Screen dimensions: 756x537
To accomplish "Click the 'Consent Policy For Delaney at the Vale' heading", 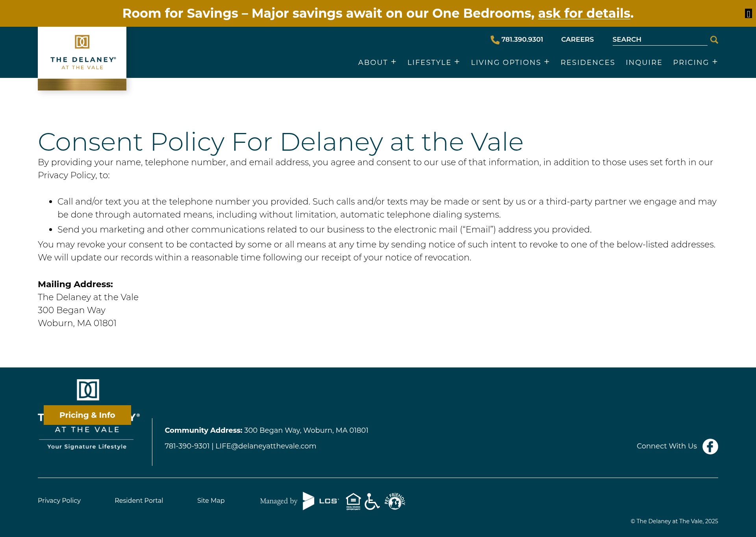I will 280,142.
